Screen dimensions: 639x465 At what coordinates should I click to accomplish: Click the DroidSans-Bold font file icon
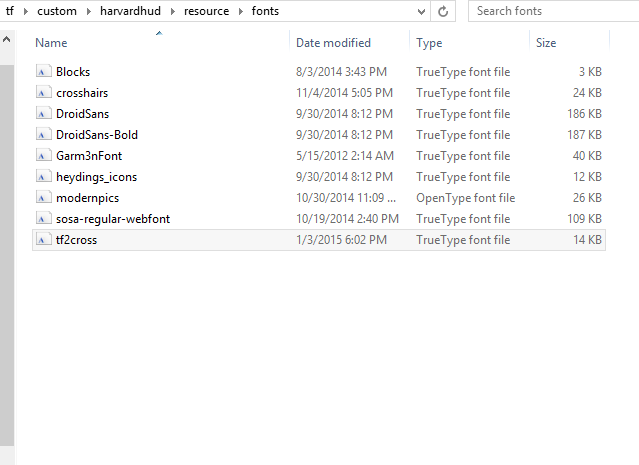[43, 134]
